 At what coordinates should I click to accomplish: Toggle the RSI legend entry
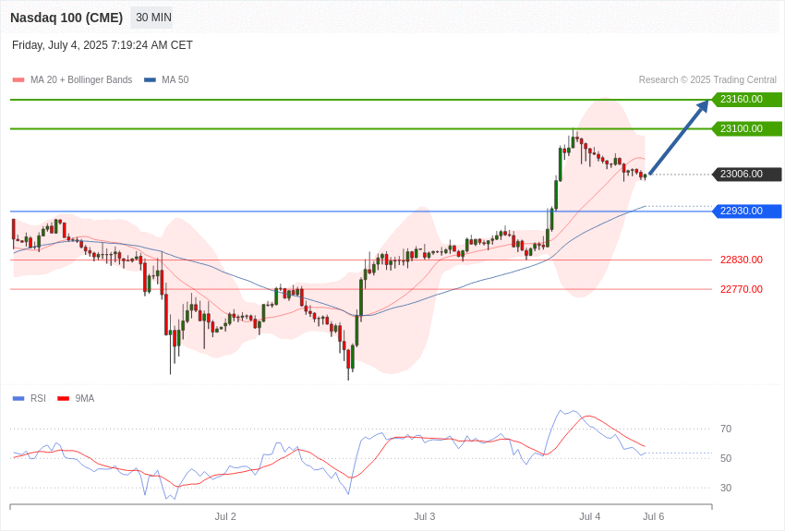pyautogui.click(x=38, y=398)
